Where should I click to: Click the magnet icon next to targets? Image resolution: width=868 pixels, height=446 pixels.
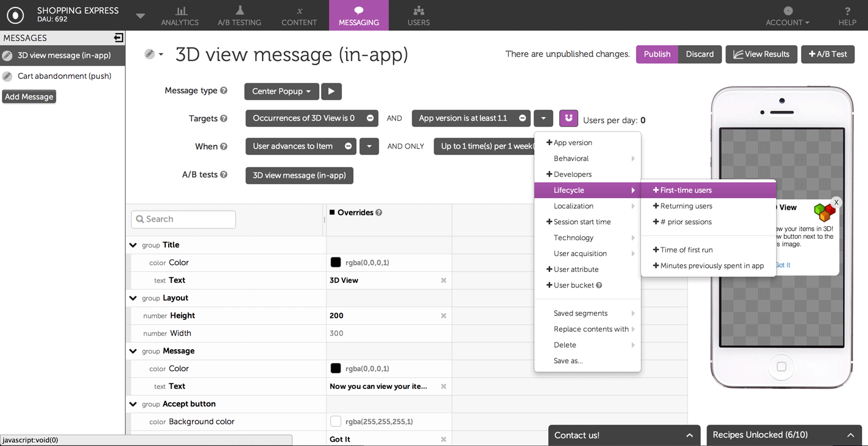tap(568, 118)
